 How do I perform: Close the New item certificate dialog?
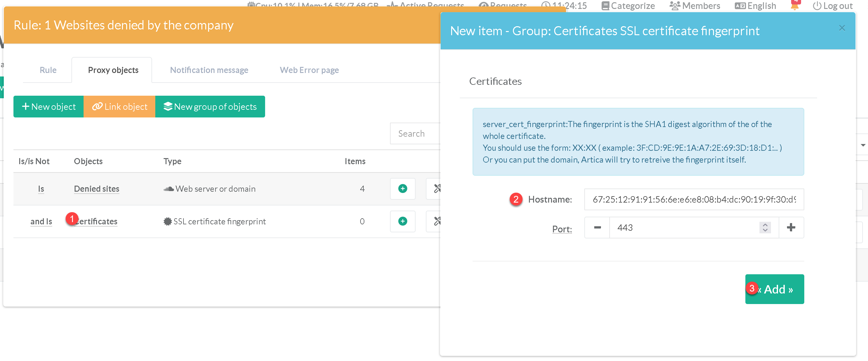click(x=842, y=28)
